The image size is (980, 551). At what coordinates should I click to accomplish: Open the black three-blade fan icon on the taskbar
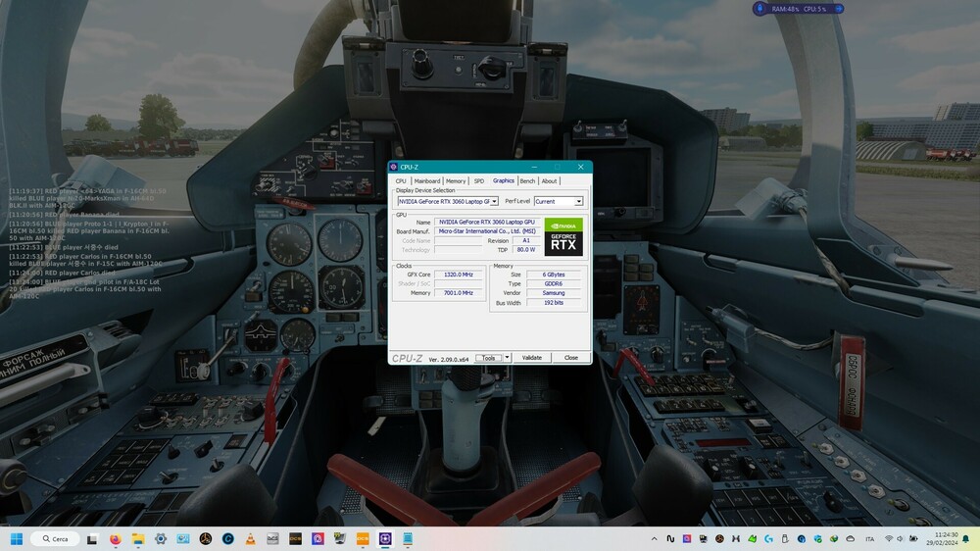pyautogui.click(x=206, y=538)
